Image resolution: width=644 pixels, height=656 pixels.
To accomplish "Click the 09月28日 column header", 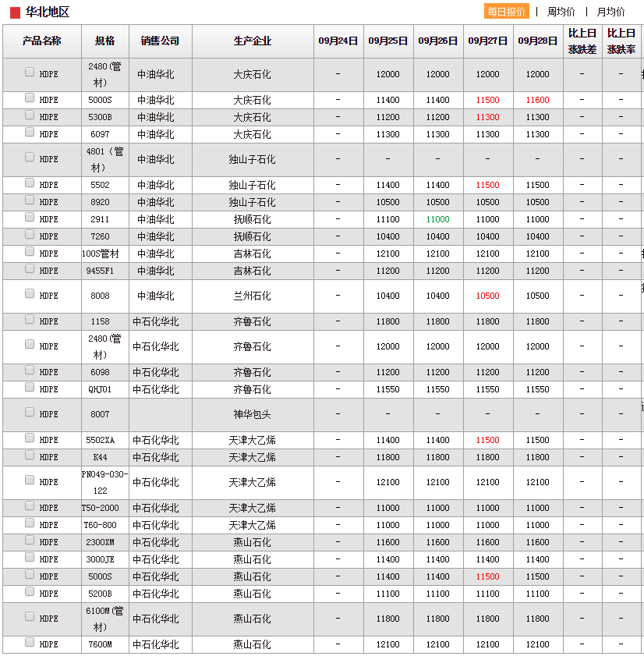I will 538,41.
